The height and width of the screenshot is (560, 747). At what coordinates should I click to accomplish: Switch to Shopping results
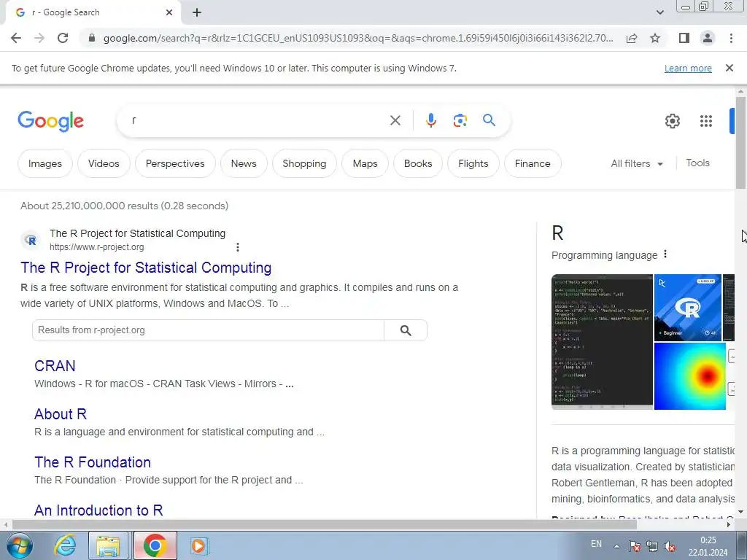click(x=304, y=163)
